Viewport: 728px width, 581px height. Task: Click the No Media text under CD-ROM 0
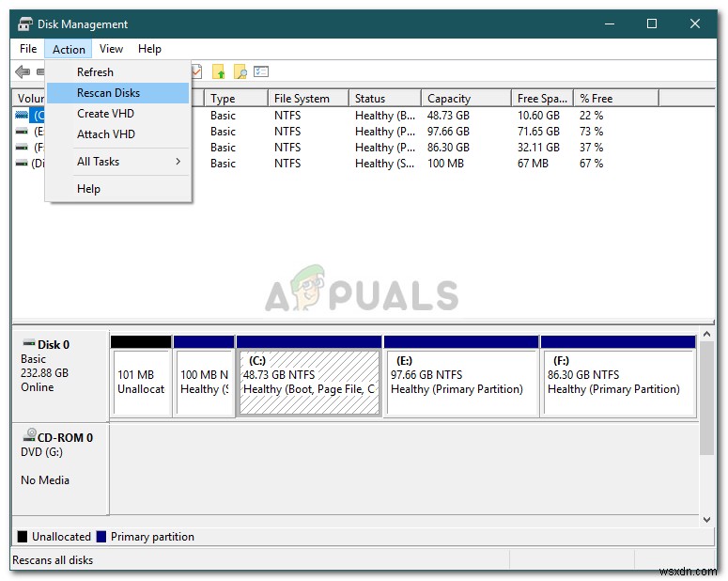45,480
